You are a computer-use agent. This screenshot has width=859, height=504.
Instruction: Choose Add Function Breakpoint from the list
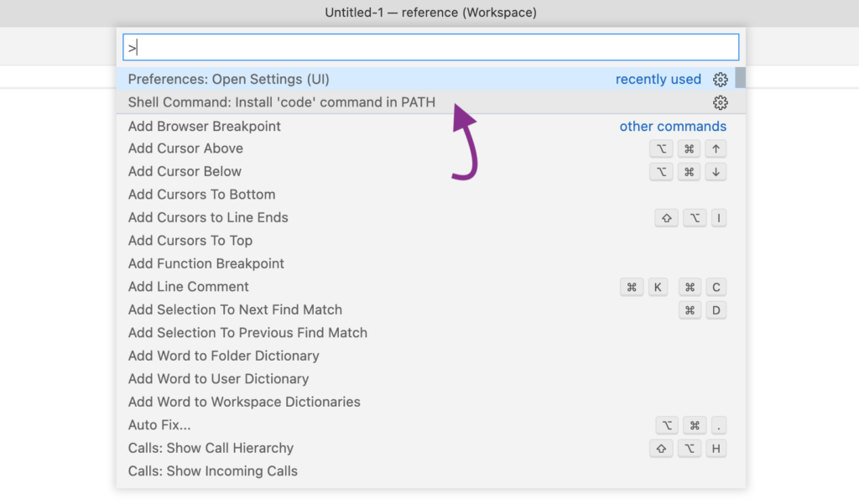coord(206,263)
